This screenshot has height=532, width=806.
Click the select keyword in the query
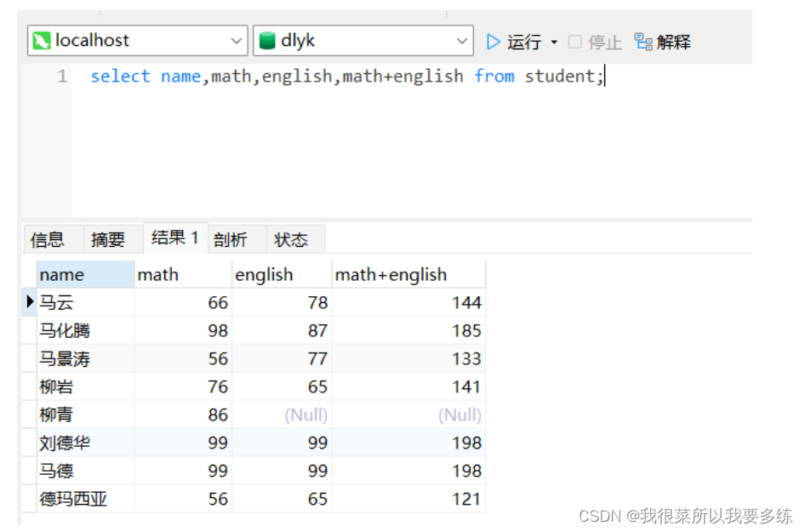click(x=120, y=76)
